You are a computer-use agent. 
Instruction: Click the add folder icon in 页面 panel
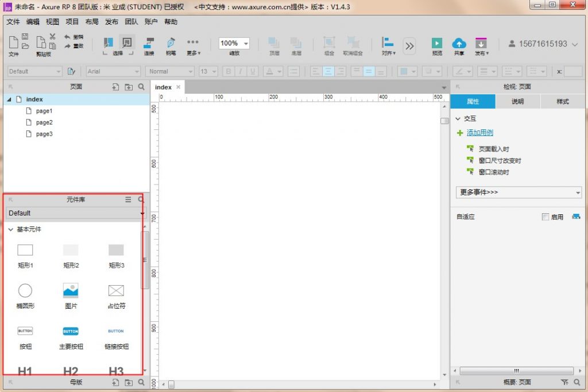click(x=129, y=87)
